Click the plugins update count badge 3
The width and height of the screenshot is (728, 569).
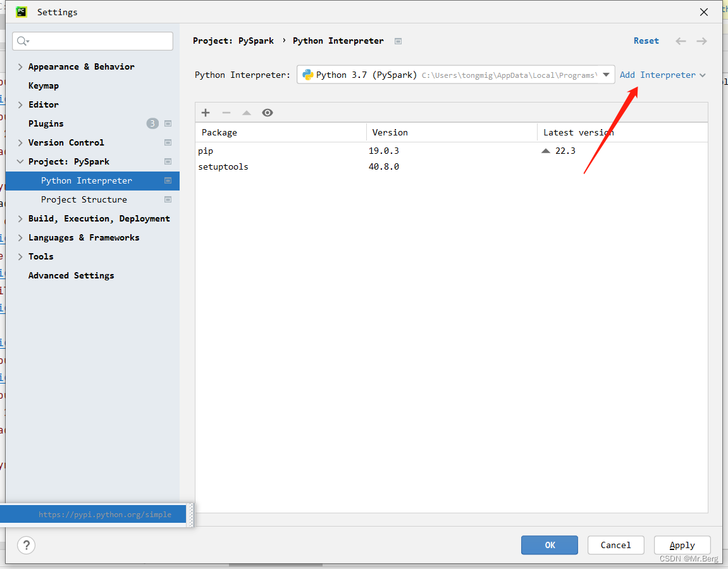click(152, 123)
